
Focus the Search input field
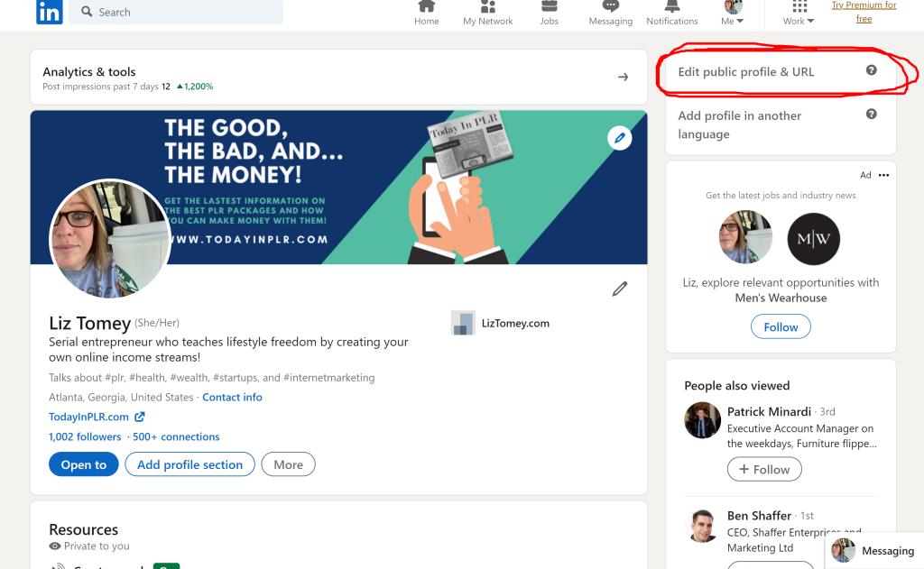[176, 12]
